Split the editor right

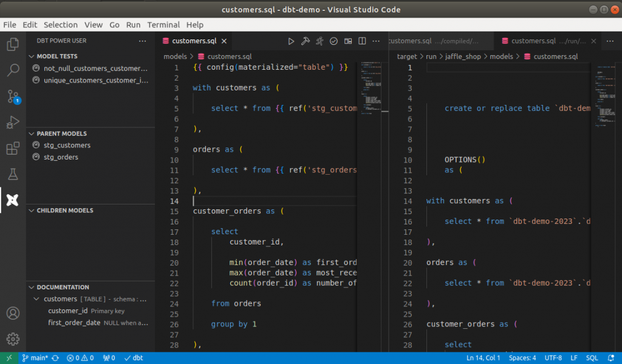pyautogui.click(x=362, y=41)
